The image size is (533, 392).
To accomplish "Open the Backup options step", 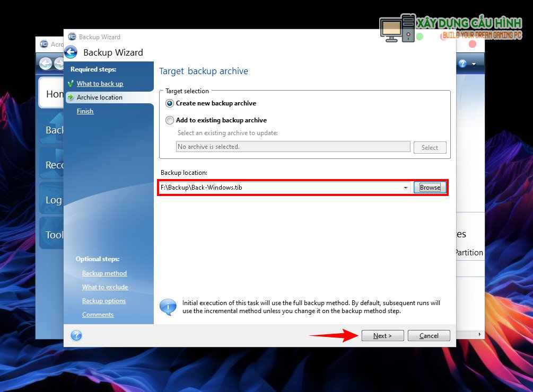I will click(104, 301).
